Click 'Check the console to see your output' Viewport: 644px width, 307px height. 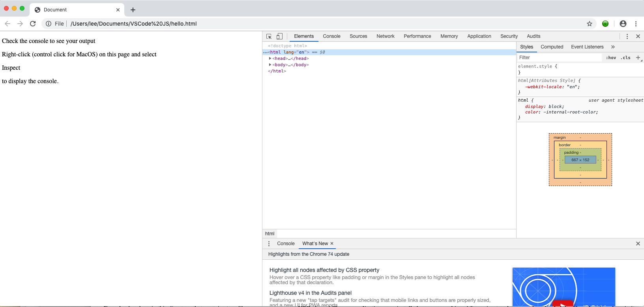coord(49,41)
